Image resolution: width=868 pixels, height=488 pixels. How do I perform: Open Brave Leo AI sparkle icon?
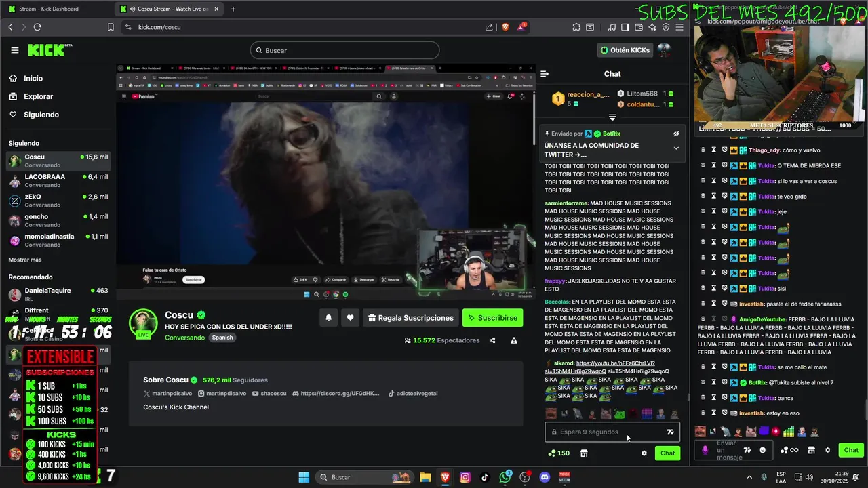[x=652, y=27]
